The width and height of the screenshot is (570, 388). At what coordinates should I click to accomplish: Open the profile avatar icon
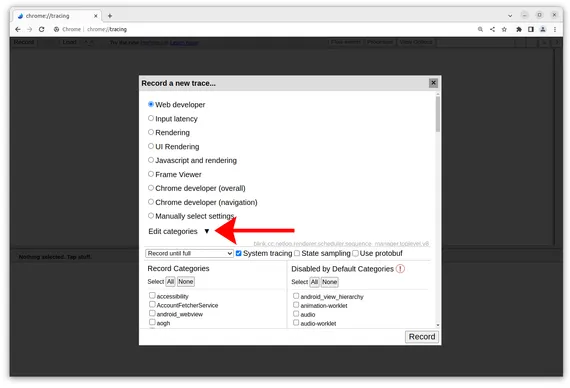(543, 29)
